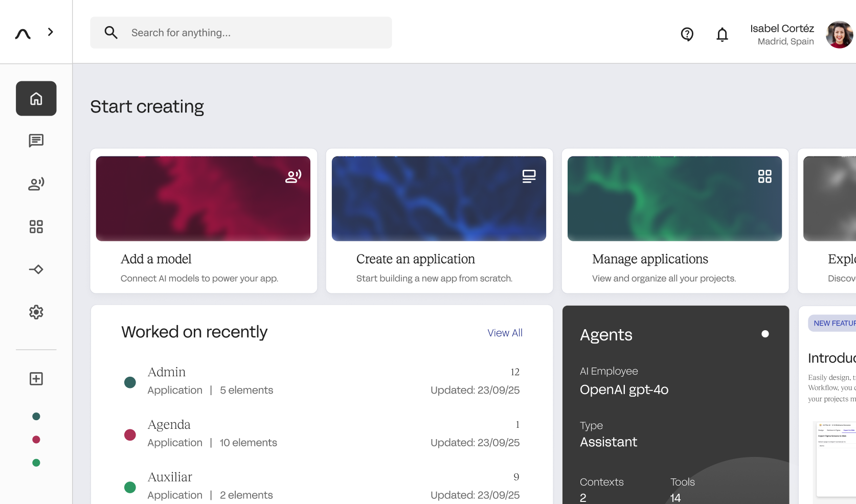856x504 pixels.
Task: Toggle the status dot on the Agents card
Action: 765,334
